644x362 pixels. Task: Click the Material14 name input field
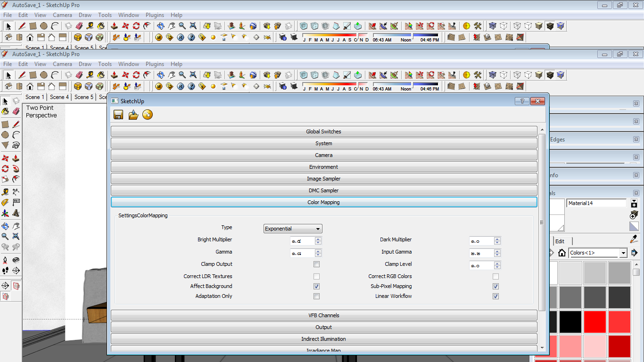[596, 203]
